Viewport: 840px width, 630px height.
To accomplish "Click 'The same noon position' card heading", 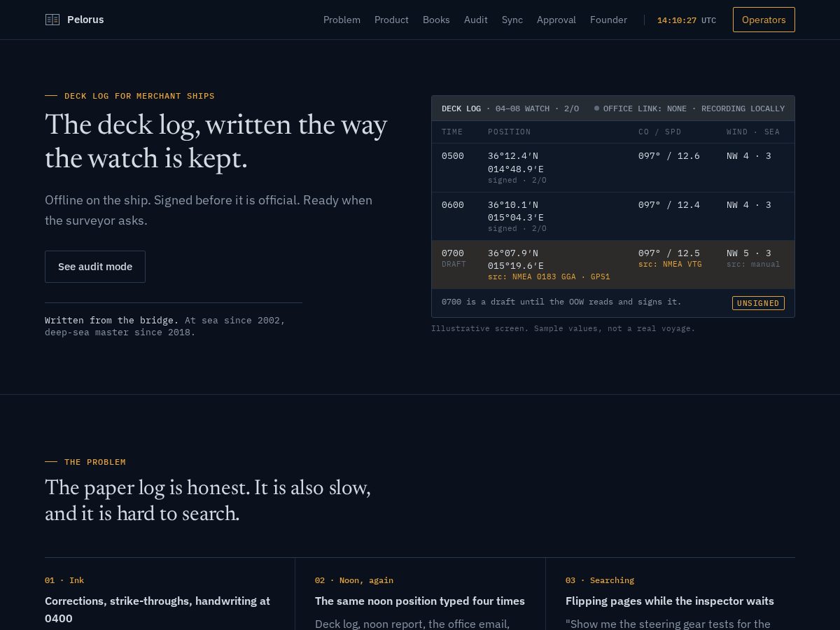I will click(420, 601).
